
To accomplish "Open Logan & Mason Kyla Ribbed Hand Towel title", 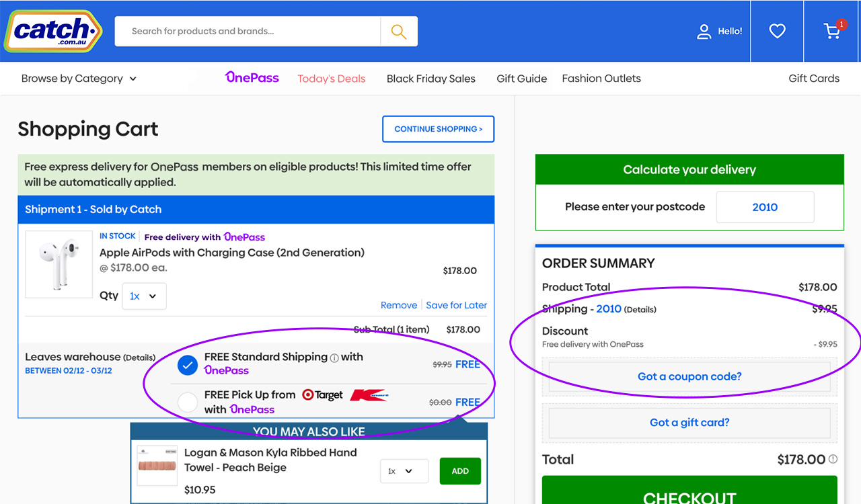I will click(x=270, y=460).
